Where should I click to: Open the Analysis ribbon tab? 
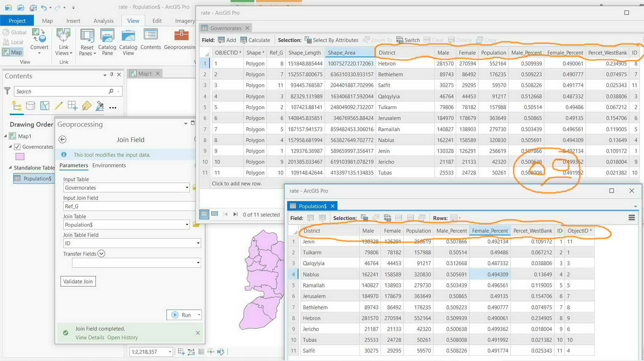[x=104, y=21]
